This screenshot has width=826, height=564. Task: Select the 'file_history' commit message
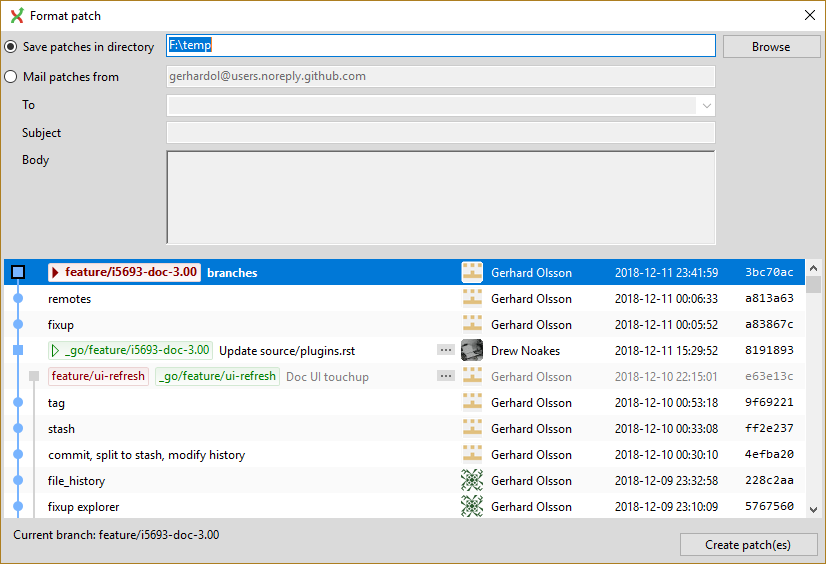pyautogui.click(x=76, y=481)
